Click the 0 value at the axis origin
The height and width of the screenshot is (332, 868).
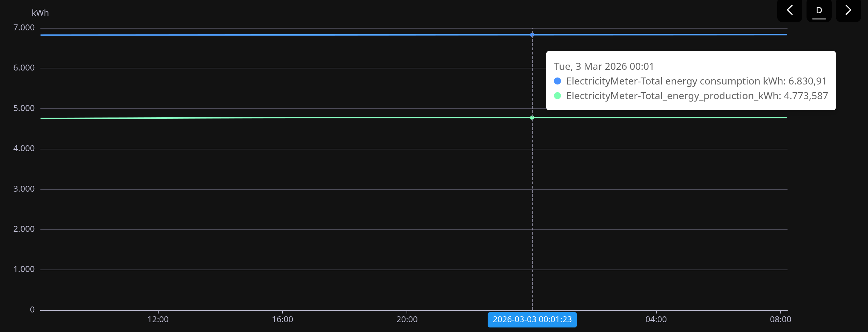pyautogui.click(x=32, y=310)
